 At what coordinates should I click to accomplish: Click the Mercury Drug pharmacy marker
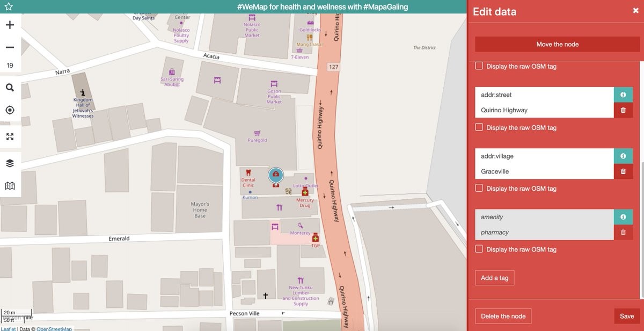(x=305, y=192)
